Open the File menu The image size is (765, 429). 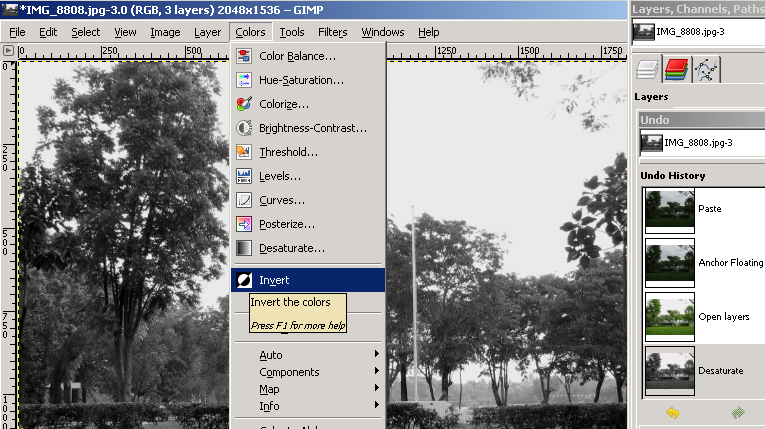click(17, 32)
